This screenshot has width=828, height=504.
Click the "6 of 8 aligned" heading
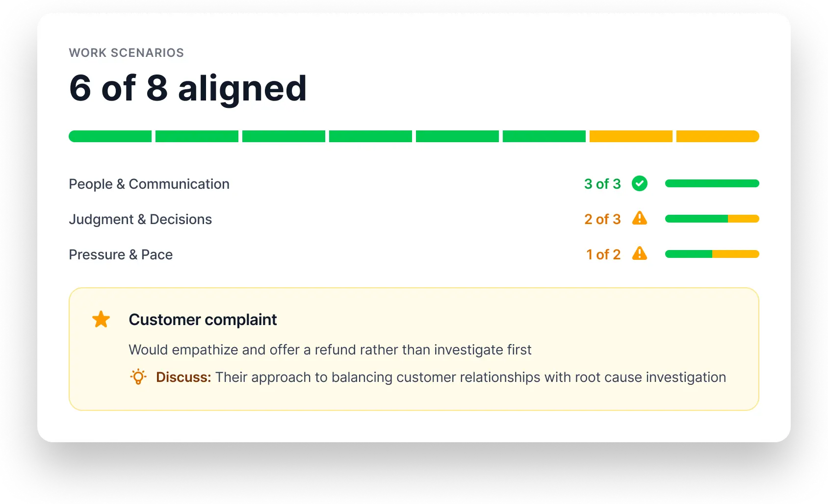pos(188,88)
